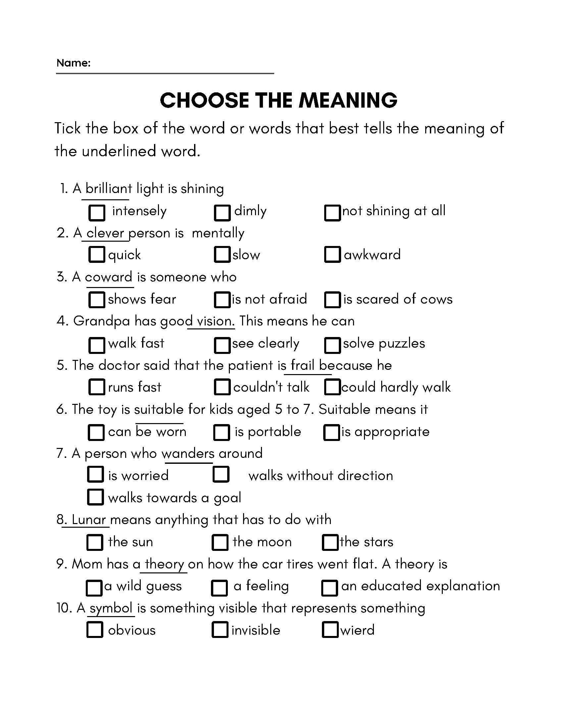Check the 'quick' box for clever
This screenshot has height=728, width=563.
[97, 254]
